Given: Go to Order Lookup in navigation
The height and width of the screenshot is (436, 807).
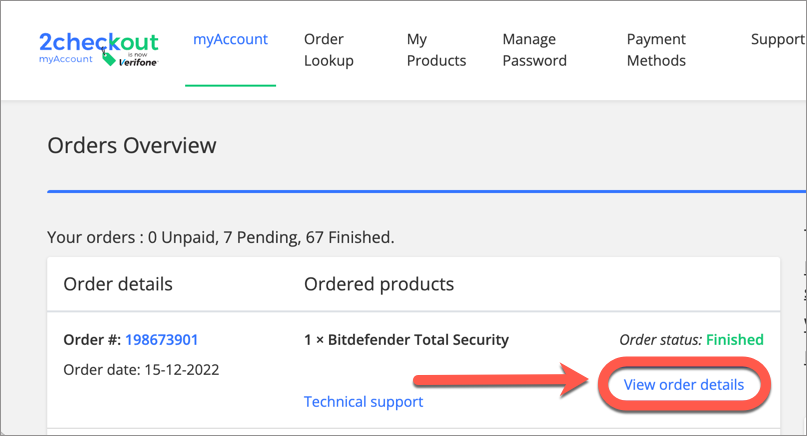Looking at the screenshot, I should [329, 50].
